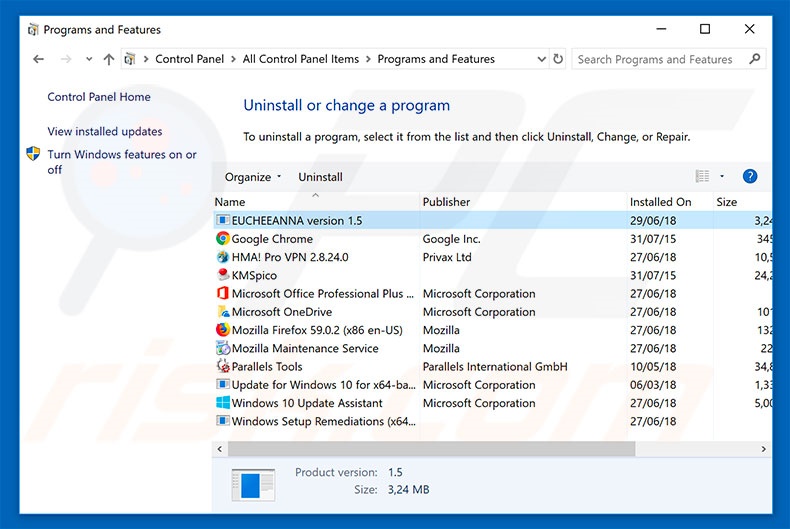This screenshot has width=790, height=529.
Task: Select 'EUCHEEANNA version 1.5' row text
Action: point(297,221)
